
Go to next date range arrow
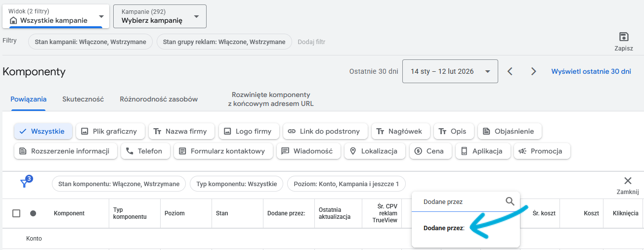pyautogui.click(x=533, y=71)
